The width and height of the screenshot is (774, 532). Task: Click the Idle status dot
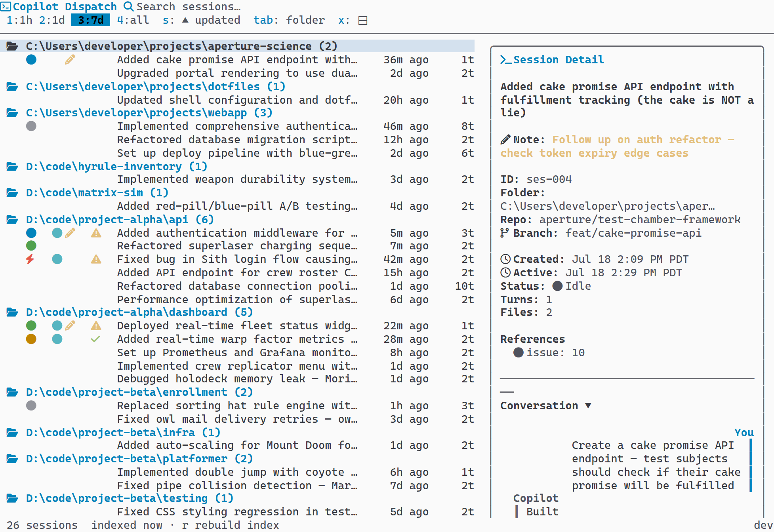point(557,286)
